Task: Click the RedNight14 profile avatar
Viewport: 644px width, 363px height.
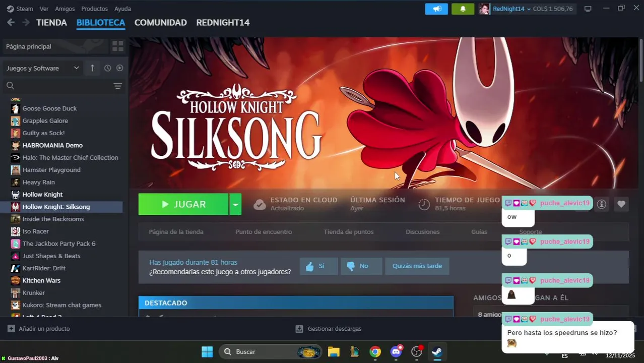Action: click(484, 9)
